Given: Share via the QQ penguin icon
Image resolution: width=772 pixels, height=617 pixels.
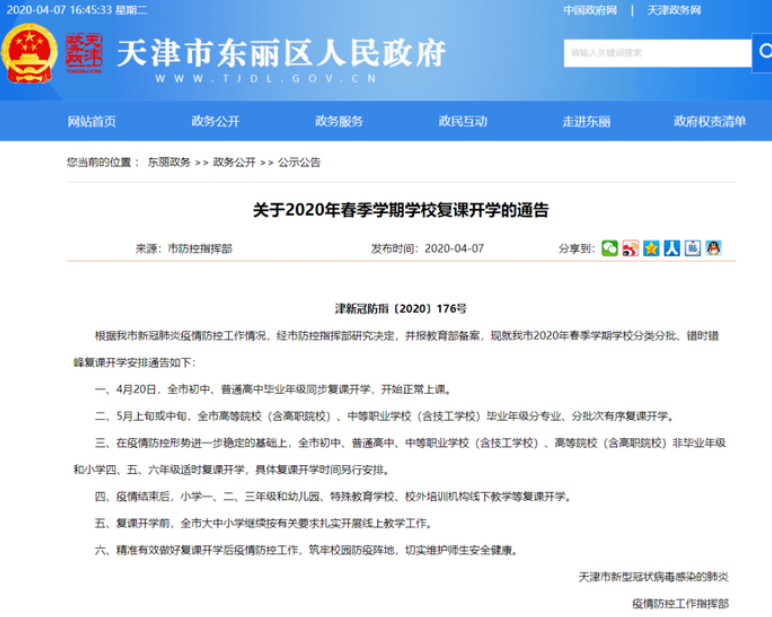Looking at the screenshot, I should 714,248.
